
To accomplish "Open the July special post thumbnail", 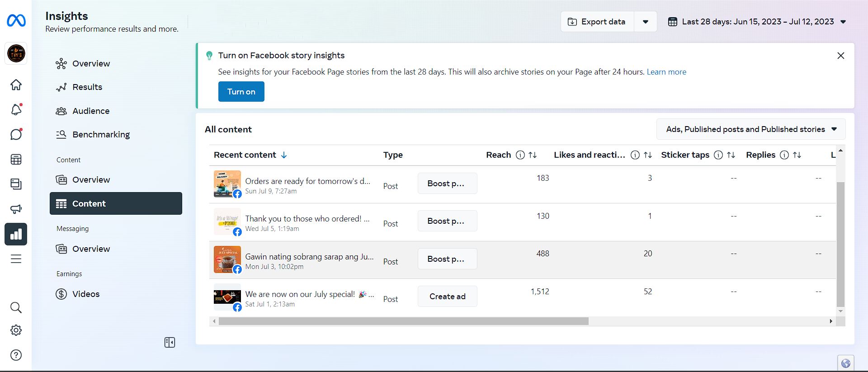I will [x=227, y=297].
